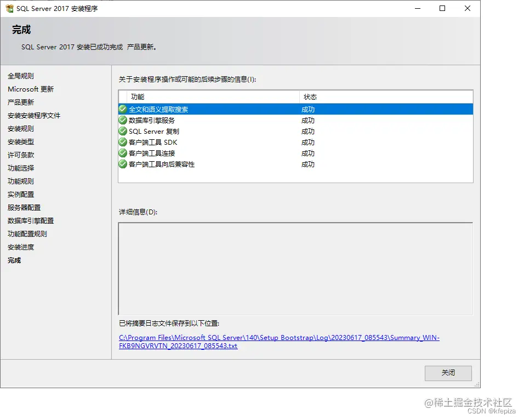
Task: Select the 客户端工具向后兼容性 feature row
Action: (296, 164)
